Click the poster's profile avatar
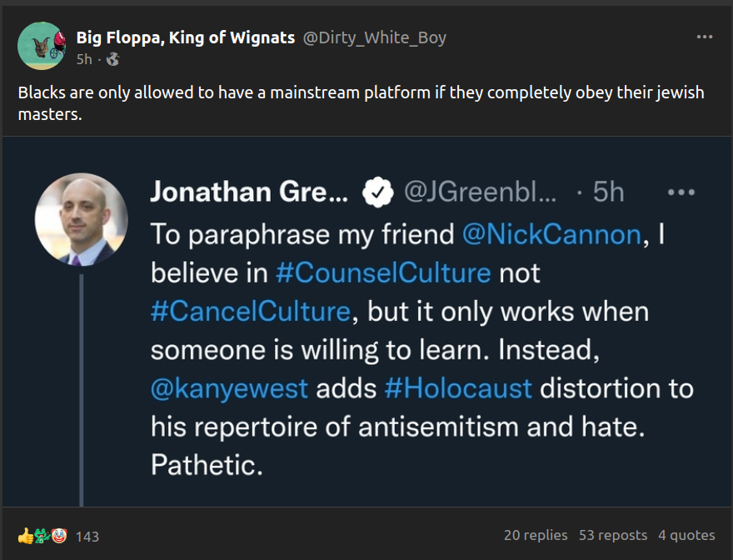 coord(41,46)
